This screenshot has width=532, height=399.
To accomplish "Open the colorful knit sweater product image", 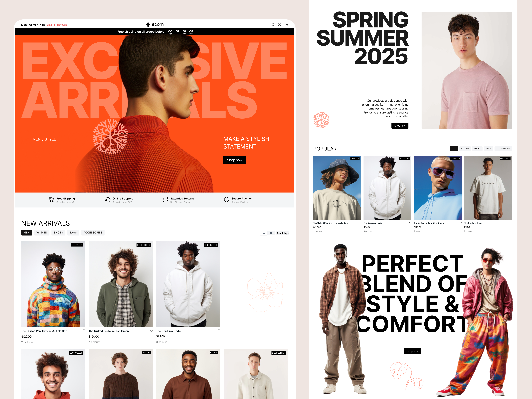I will (x=53, y=284).
